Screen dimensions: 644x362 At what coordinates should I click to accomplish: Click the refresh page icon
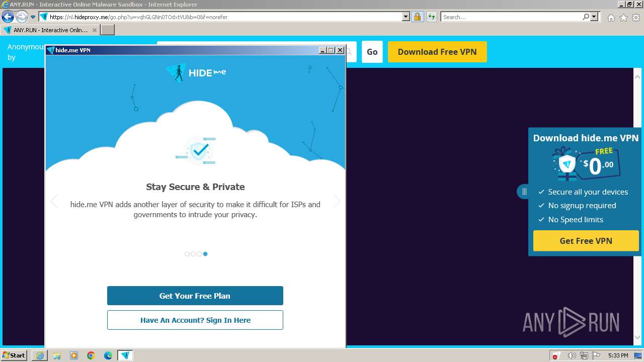[431, 17]
